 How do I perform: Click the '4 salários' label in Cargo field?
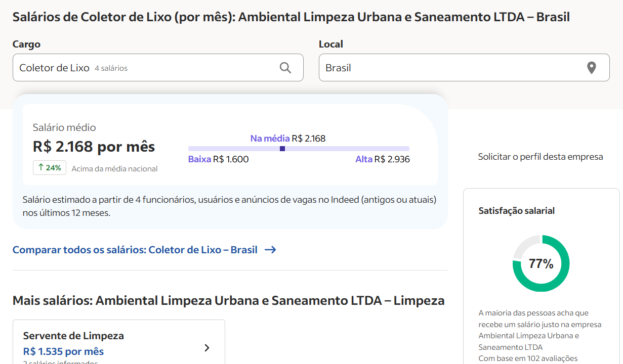[111, 68]
